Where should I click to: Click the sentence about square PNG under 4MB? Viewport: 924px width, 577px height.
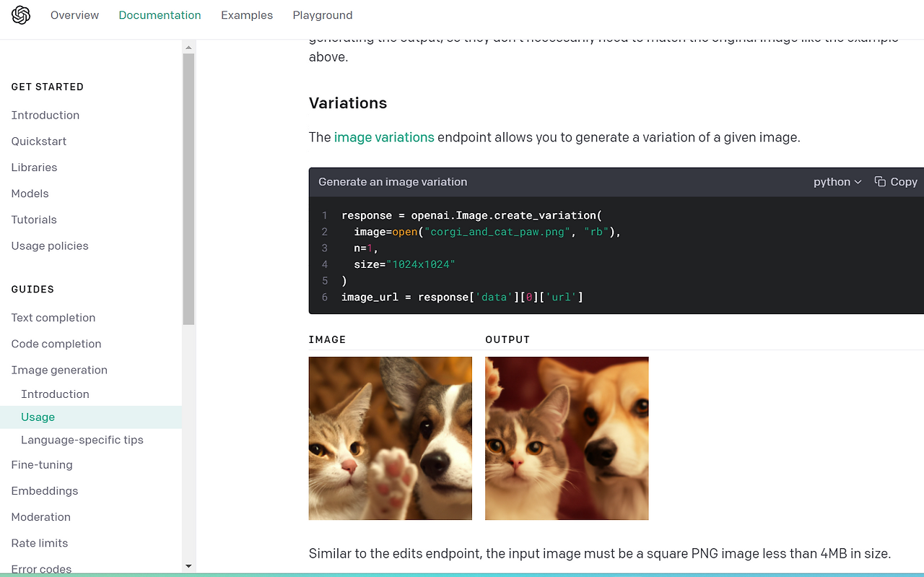(600, 554)
